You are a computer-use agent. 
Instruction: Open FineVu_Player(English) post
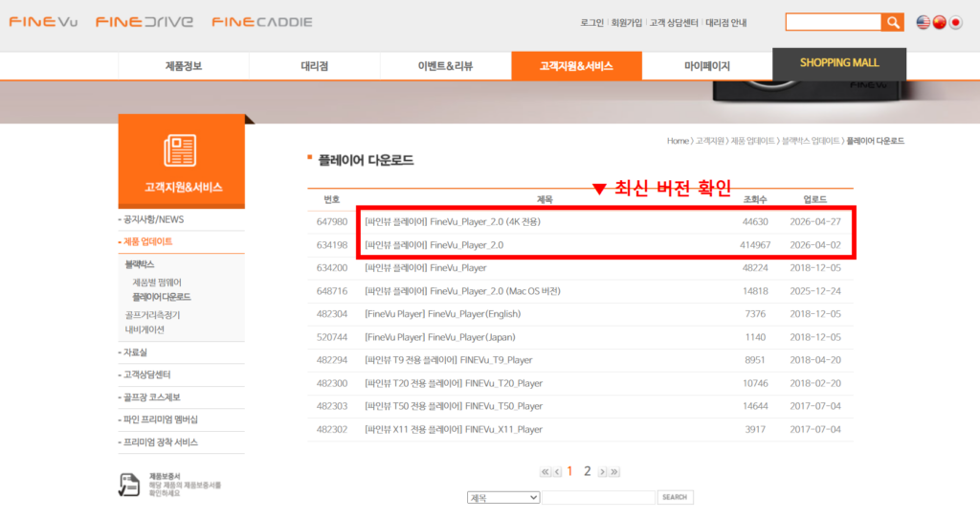(x=442, y=314)
